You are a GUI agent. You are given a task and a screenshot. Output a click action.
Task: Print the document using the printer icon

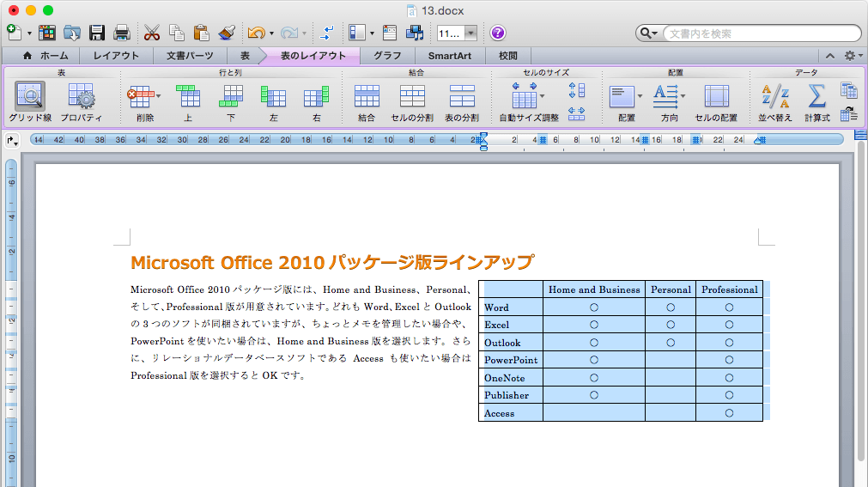click(x=122, y=33)
